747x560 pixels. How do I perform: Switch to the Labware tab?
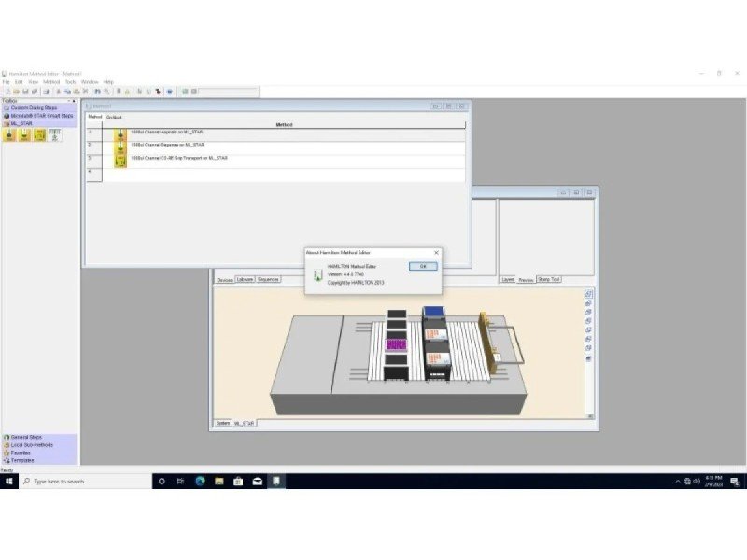coord(245,279)
